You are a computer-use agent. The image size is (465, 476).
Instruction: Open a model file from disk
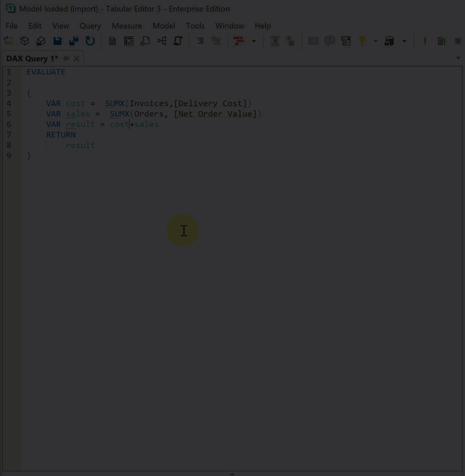click(x=8, y=41)
